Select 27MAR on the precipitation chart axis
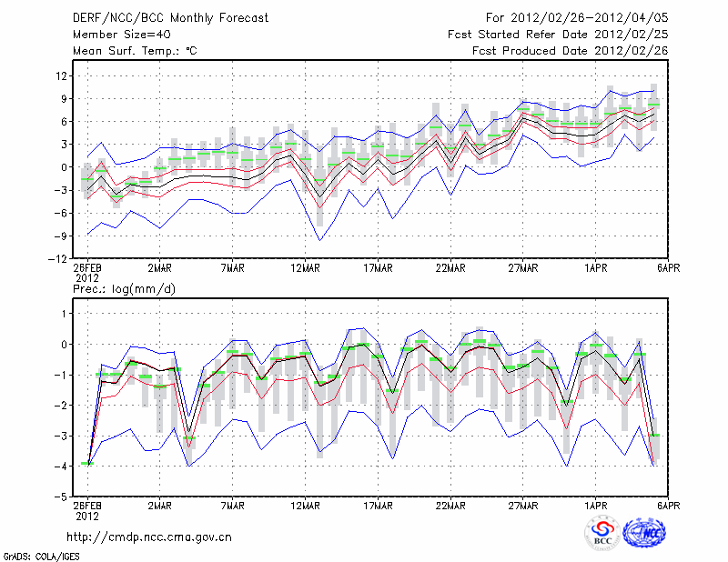 (x=523, y=505)
